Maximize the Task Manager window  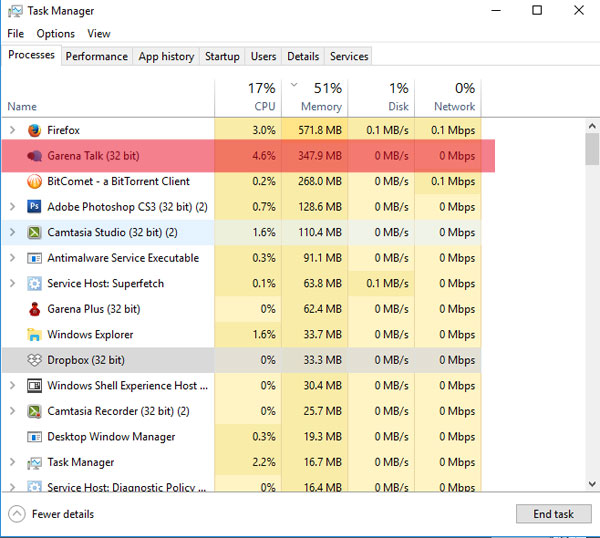(537, 10)
